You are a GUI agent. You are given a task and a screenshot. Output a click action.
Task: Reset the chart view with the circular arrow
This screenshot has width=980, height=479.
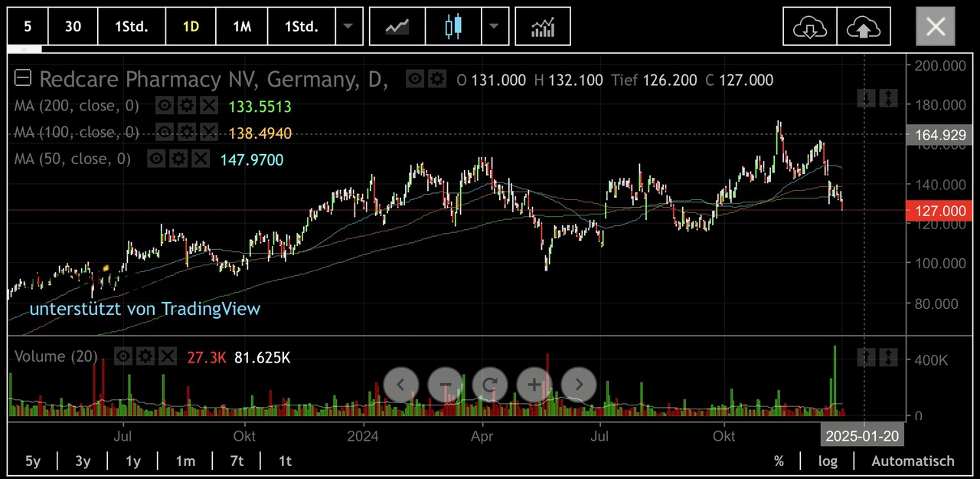pyautogui.click(x=490, y=384)
